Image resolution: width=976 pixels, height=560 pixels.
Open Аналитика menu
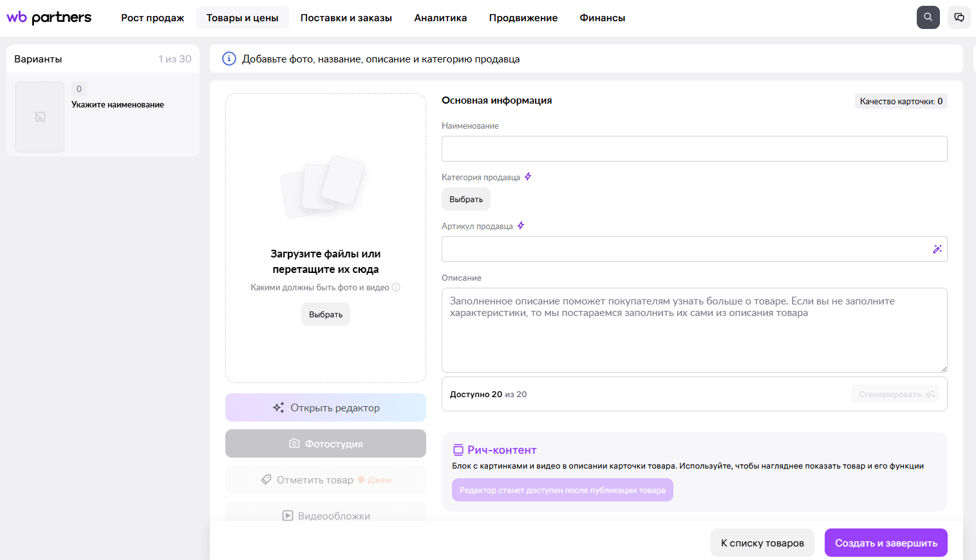point(440,18)
